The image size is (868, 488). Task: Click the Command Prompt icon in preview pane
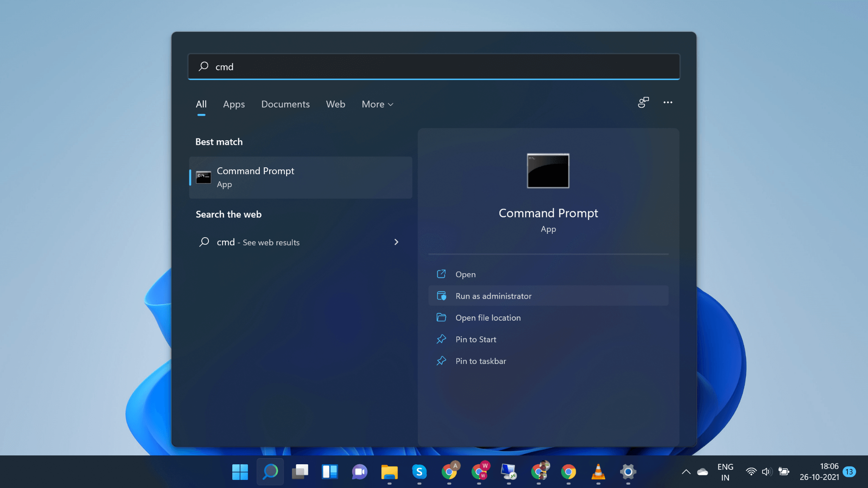click(548, 171)
